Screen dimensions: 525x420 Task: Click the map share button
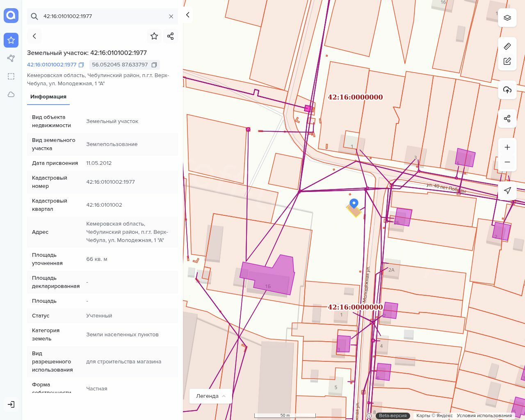507,119
